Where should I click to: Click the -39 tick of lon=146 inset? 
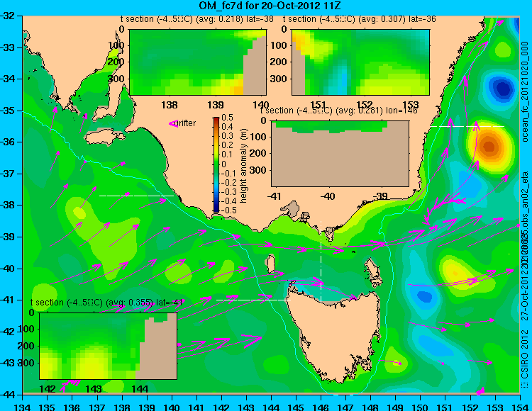click(x=380, y=196)
